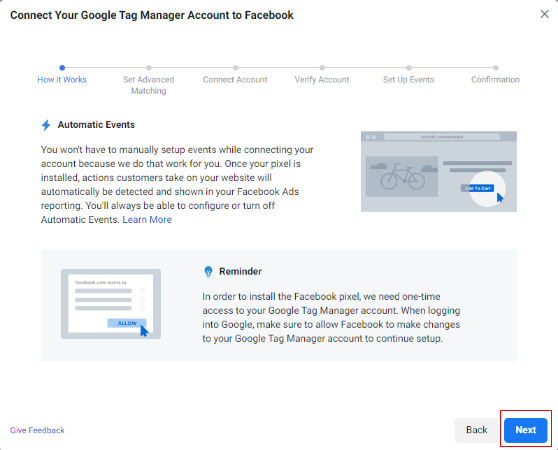Select the How it Works step
The width and height of the screenshot is (558, 450).
coord(62,79)
